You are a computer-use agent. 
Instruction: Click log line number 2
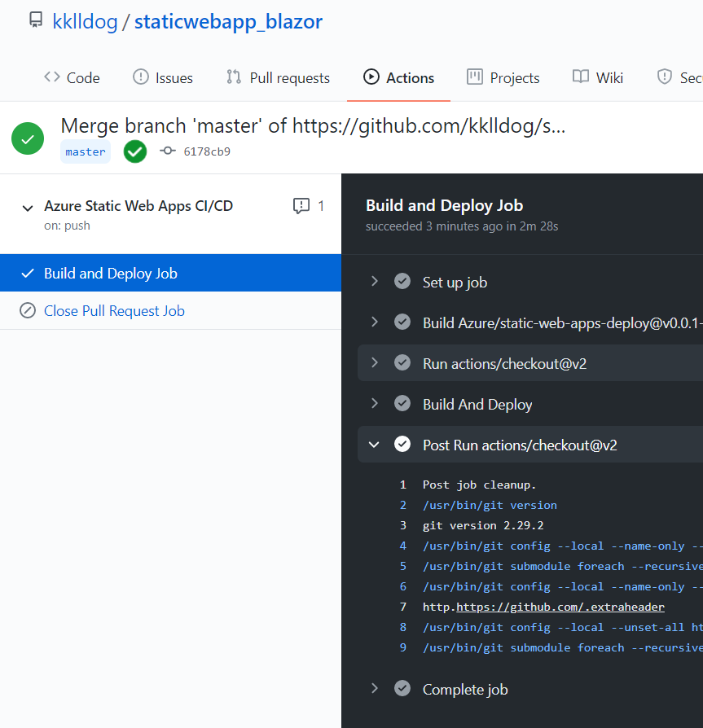click(403, 505)
